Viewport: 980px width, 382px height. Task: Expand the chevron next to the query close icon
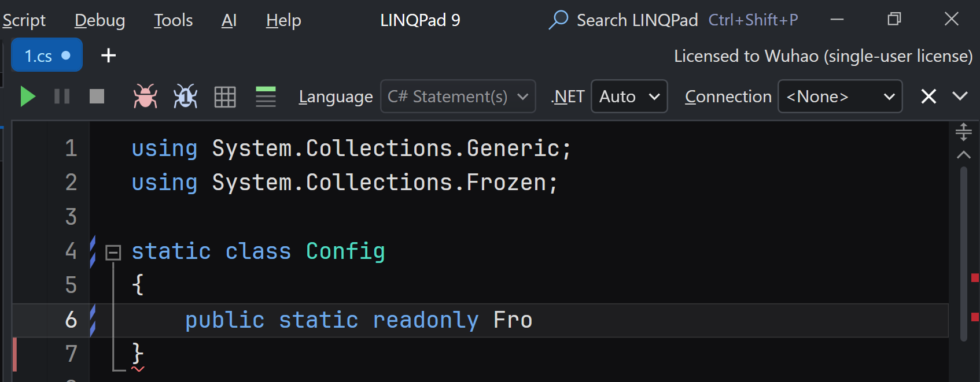[x=960, y=96]
